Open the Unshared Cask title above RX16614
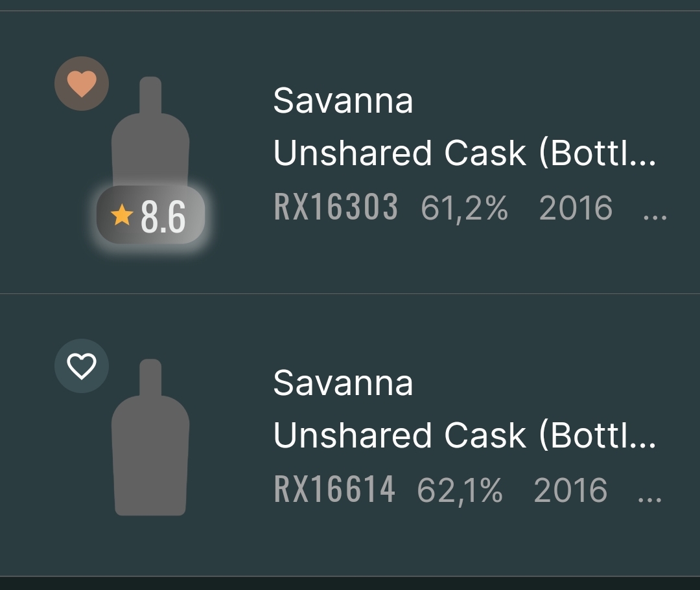This screenshot has height=590, width=700. 464,436
